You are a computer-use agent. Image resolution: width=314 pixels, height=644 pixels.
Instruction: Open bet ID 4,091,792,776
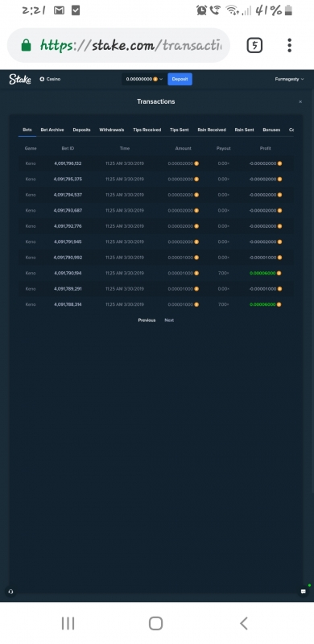click(68, 226)
